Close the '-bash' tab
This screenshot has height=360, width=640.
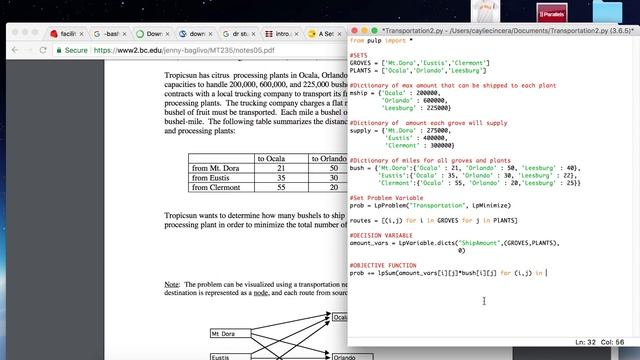pyautogui.click(x=124, y=34)
